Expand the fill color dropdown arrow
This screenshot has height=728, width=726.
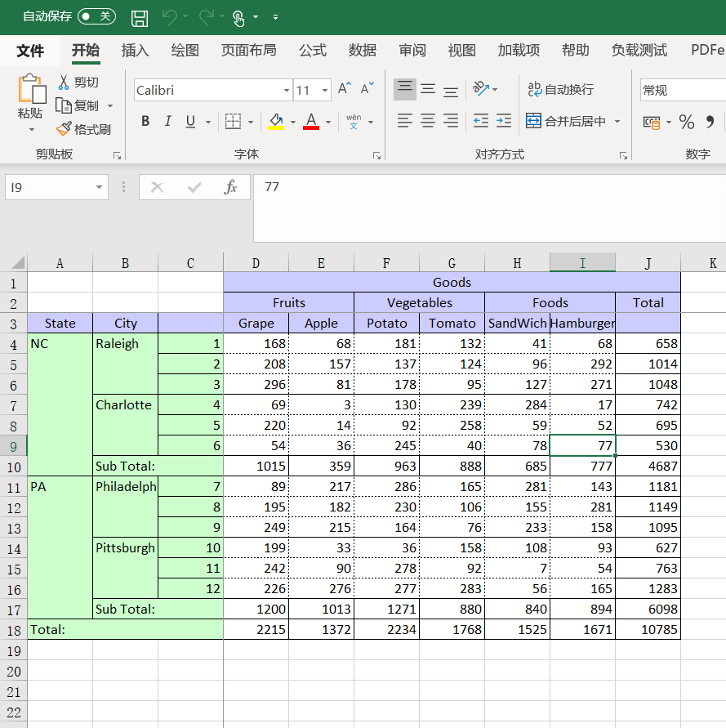pyautogui.click(x=293, y=122)
